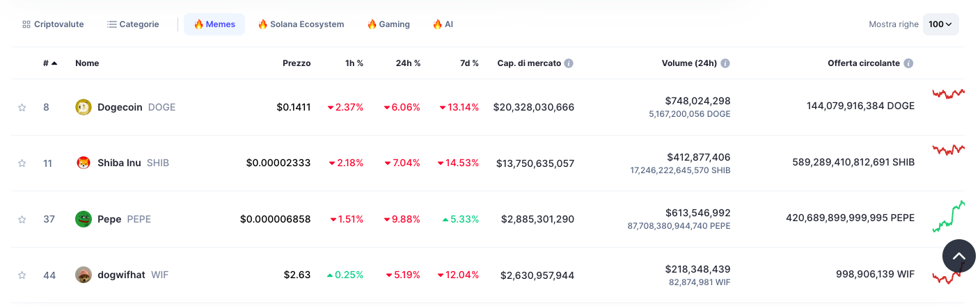
Task: Add Pepe to watchlist with star
Action: pos(22,220)
